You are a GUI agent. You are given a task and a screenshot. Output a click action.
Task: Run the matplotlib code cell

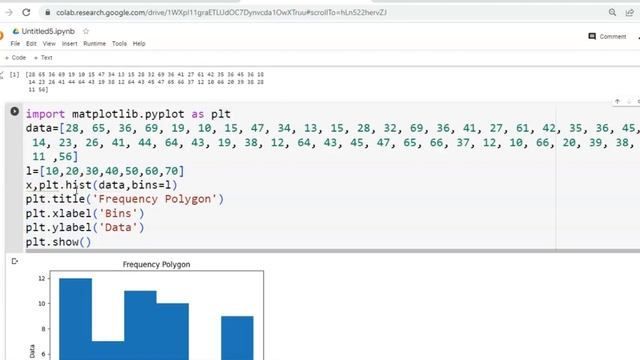[14, 111]
